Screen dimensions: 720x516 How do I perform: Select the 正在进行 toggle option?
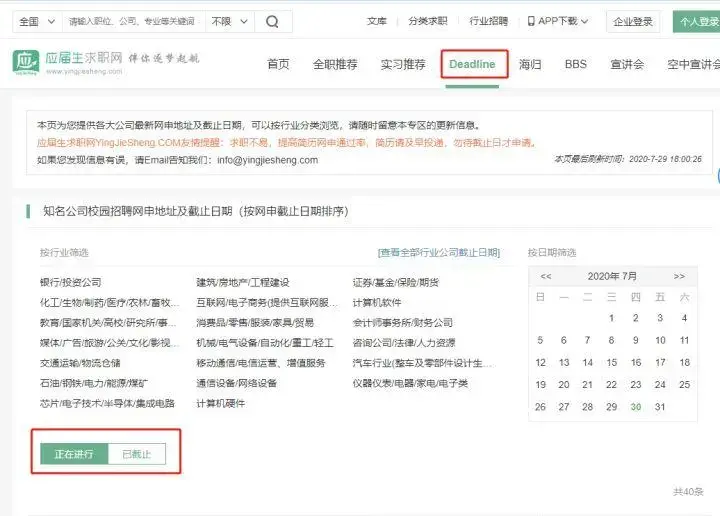74,454
